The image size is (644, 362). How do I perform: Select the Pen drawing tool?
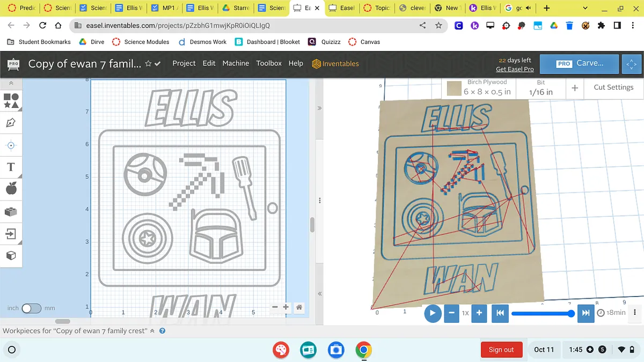11,123
